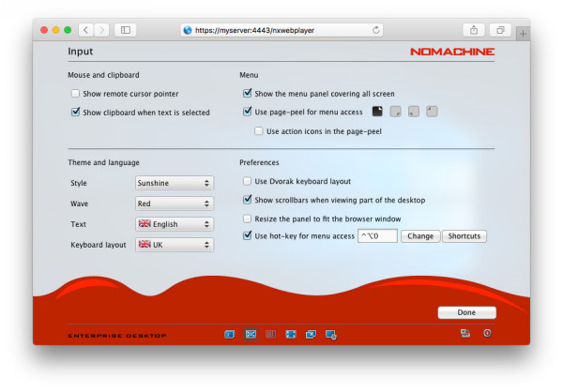Click the Keyboard layout label

coord(99,245)
